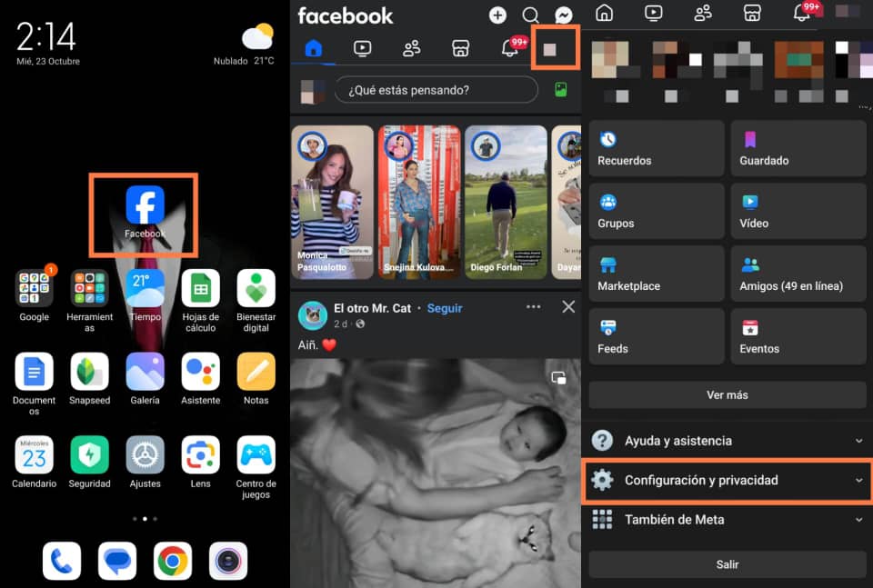Image resolution: width=873 pixels, height=588 pixels.
Task: Tap the weather widget showing Nublado
Action: (245, 45)
